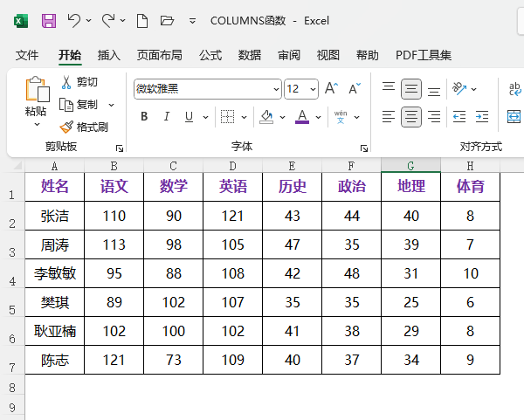Switch to the 审阅 tab
The height and width of the screenshot is (420, 524).
[x=289, y=55]
